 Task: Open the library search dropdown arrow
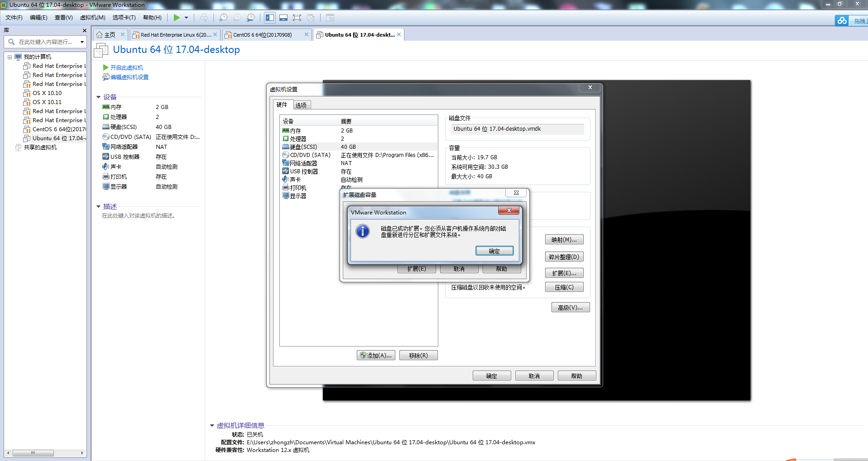82,42
